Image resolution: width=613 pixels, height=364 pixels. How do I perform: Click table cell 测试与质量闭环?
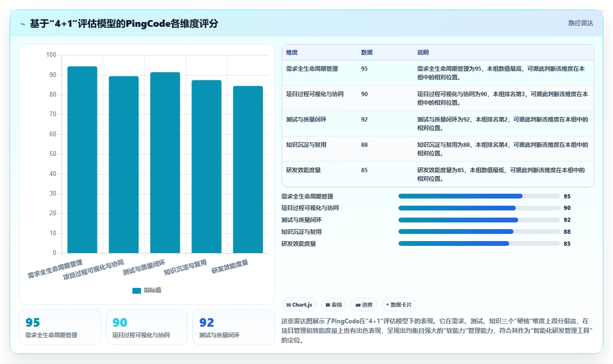click(x=306, y=120)
